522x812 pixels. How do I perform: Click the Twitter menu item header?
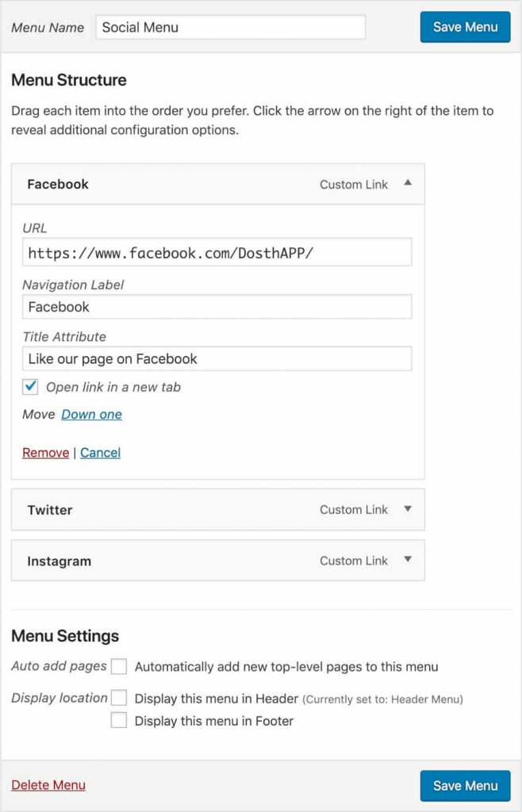click(159, 509)
